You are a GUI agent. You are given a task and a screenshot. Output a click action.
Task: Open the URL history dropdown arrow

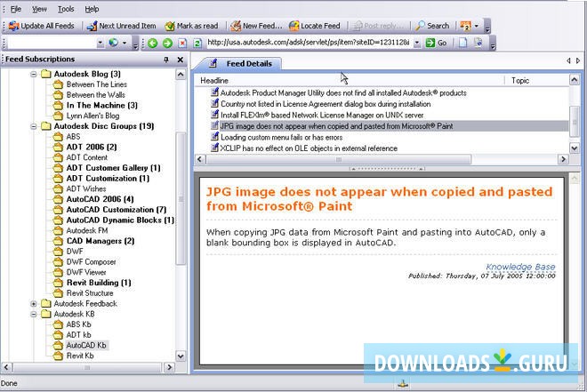coord(417,43)
